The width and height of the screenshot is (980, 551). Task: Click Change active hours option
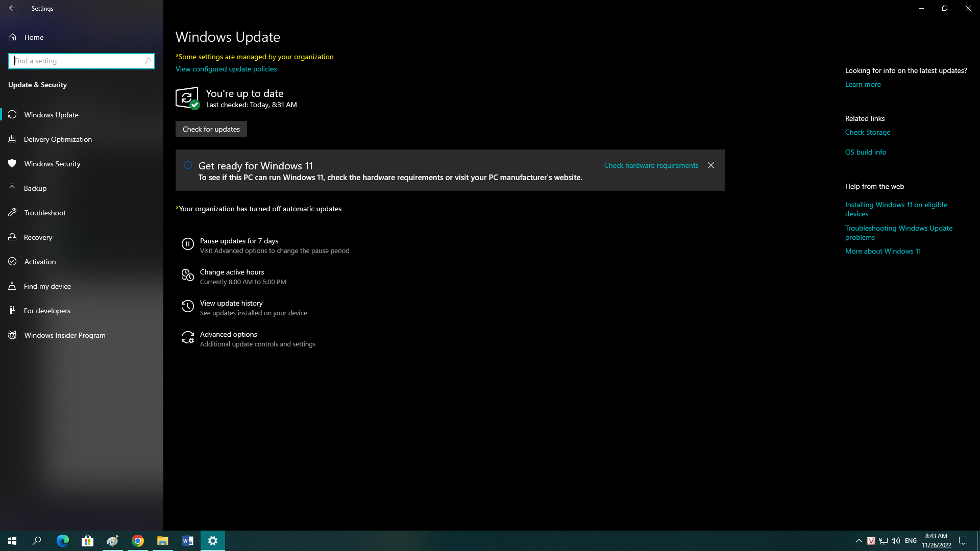coord(232,271)
